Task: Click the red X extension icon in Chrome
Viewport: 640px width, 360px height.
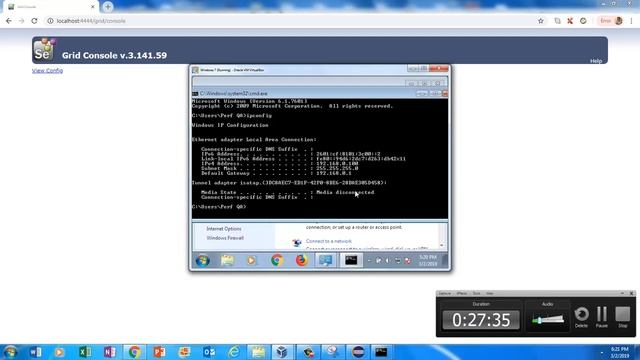Action: pyautogui.click(x=570, y=21)
